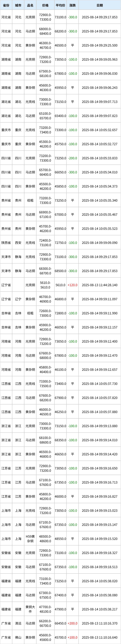Click the 价格 column header
Viewport: 121px width, 644px height.
45,5
